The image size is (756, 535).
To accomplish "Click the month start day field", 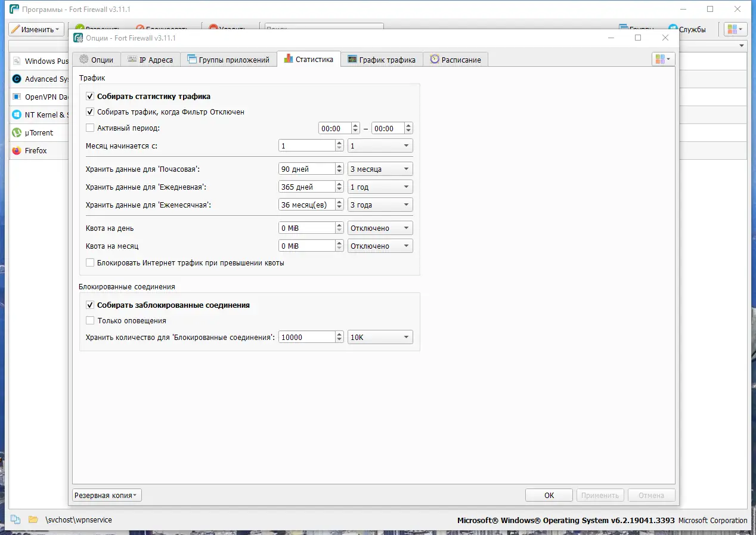I will (307, 146).
